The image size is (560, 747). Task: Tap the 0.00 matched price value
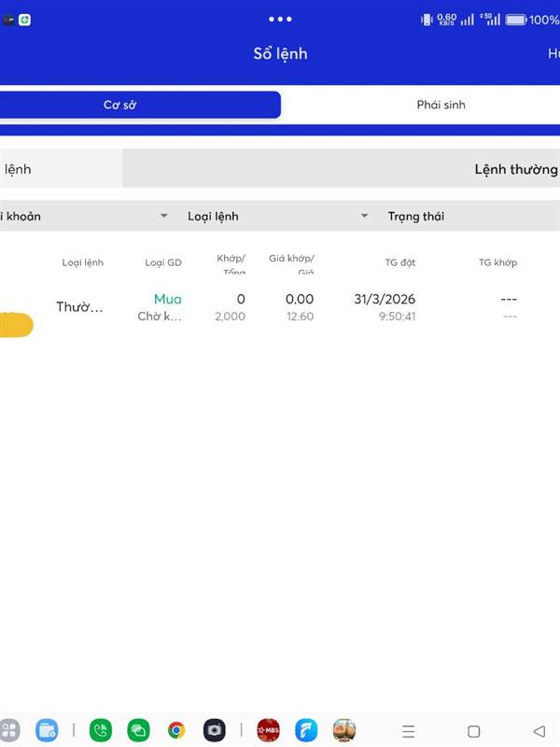(300, 299)
